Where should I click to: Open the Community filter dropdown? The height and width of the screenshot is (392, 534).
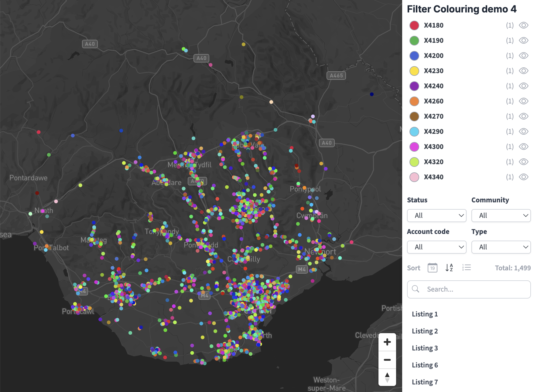click(x=501, y=215)
